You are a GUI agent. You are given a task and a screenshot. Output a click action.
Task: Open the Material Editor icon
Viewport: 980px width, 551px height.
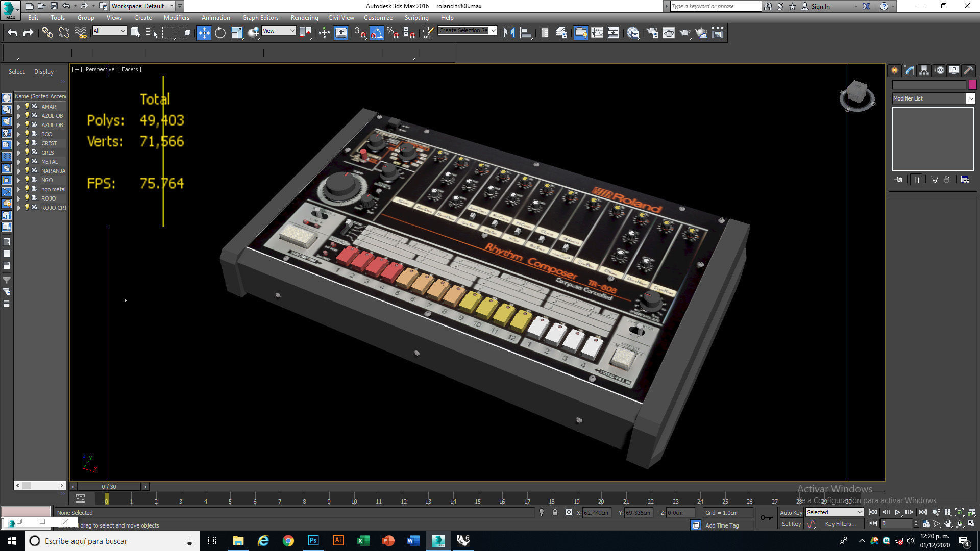pos(633,33)
